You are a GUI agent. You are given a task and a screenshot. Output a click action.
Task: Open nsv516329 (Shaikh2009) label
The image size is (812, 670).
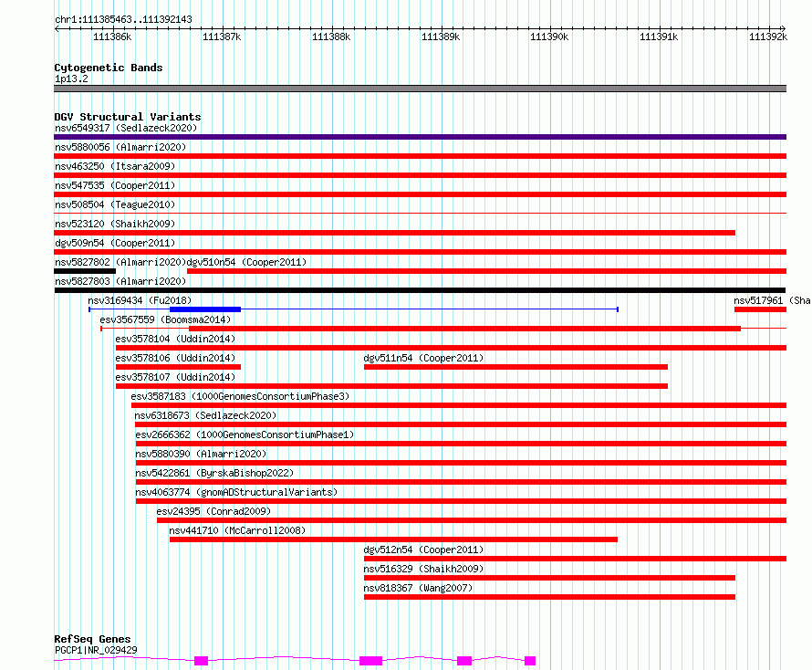(423, 569)
